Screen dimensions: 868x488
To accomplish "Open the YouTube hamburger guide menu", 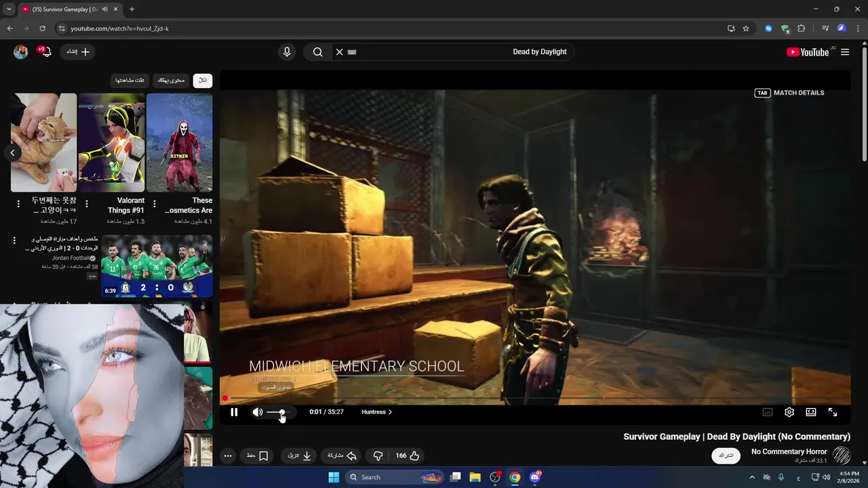I will pos(845,52).
